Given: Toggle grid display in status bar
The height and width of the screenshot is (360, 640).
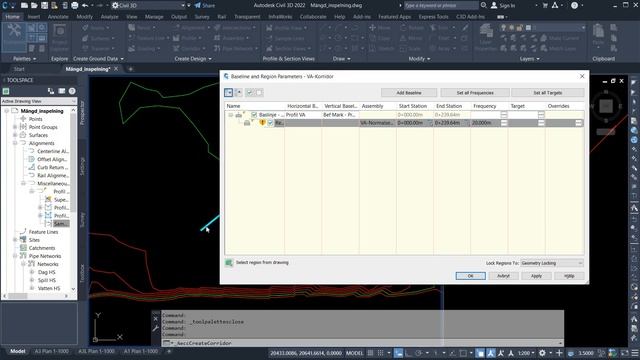Looking at the screenshot, I should click(370, 353).
